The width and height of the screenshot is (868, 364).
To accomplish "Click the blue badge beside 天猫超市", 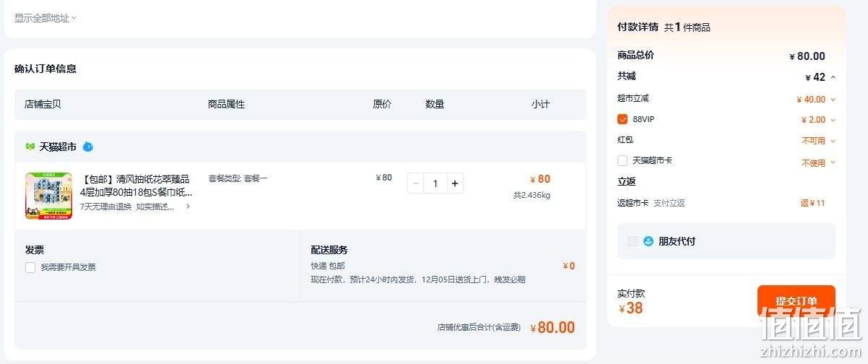I will (88, 147).
